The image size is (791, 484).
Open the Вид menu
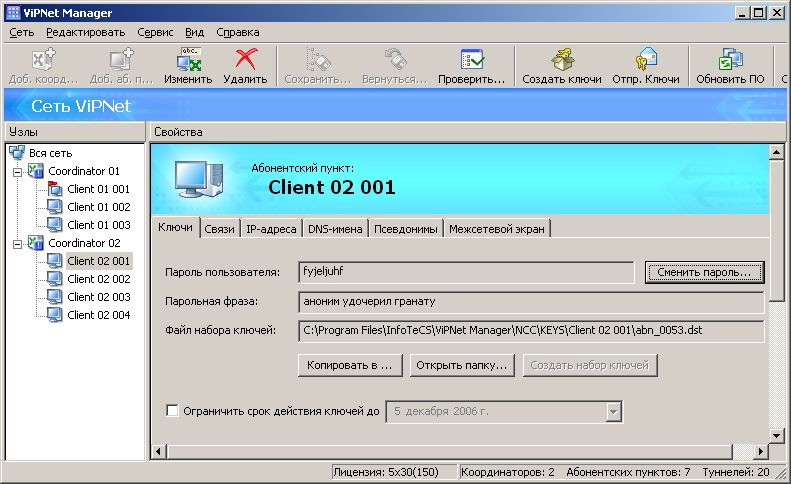(x=194, y=32)
